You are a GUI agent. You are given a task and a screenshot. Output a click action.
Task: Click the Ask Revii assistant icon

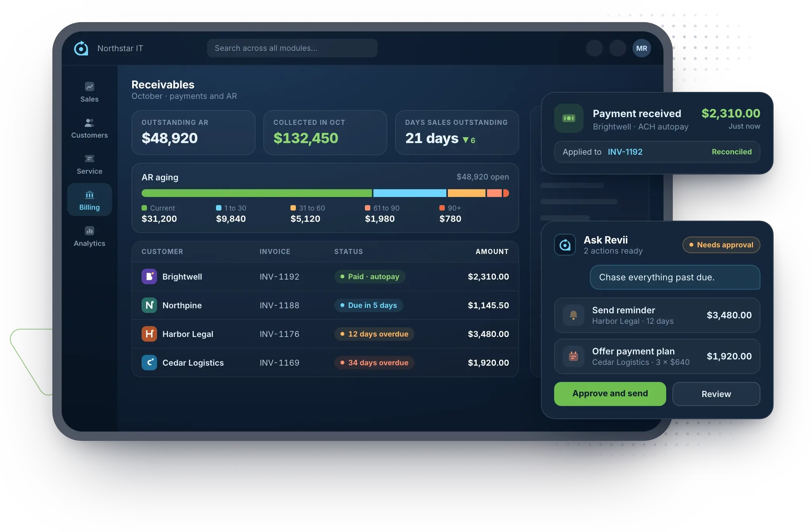pos(565,245)
